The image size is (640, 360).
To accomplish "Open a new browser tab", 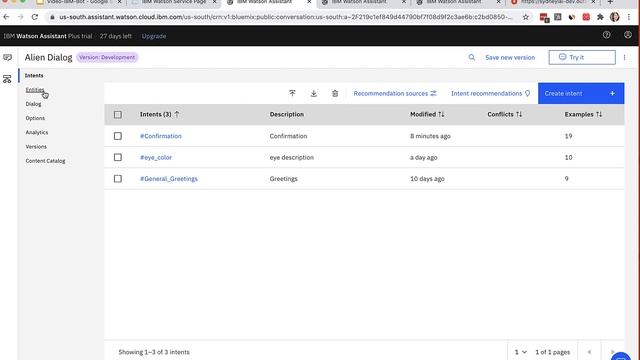I will click(x=610, y=2).
